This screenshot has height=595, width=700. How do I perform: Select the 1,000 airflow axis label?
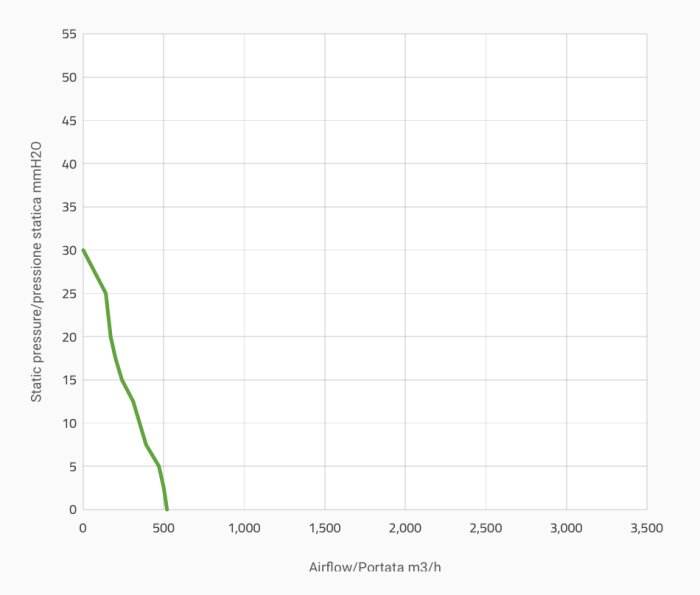[x=244, y=528]
